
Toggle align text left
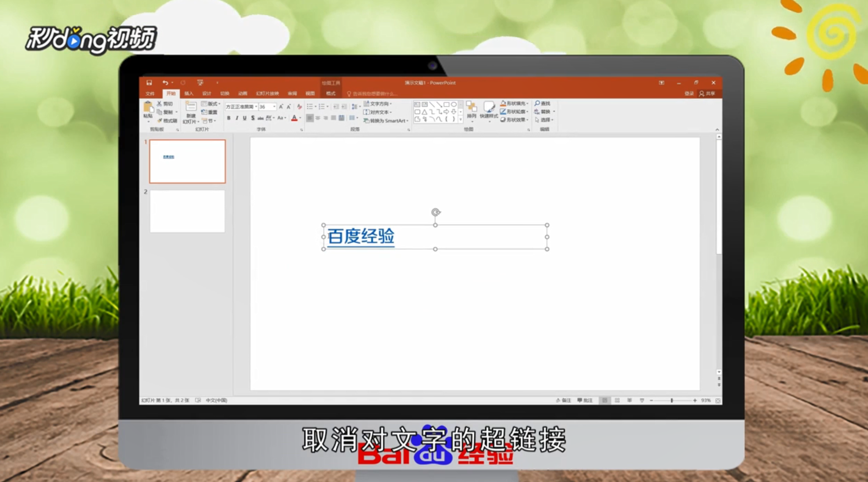coord(310,118)
